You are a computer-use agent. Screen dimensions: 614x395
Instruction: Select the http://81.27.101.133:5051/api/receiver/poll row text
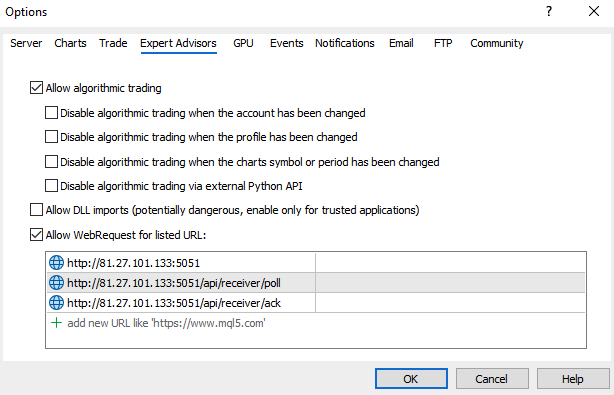(174, 283)
